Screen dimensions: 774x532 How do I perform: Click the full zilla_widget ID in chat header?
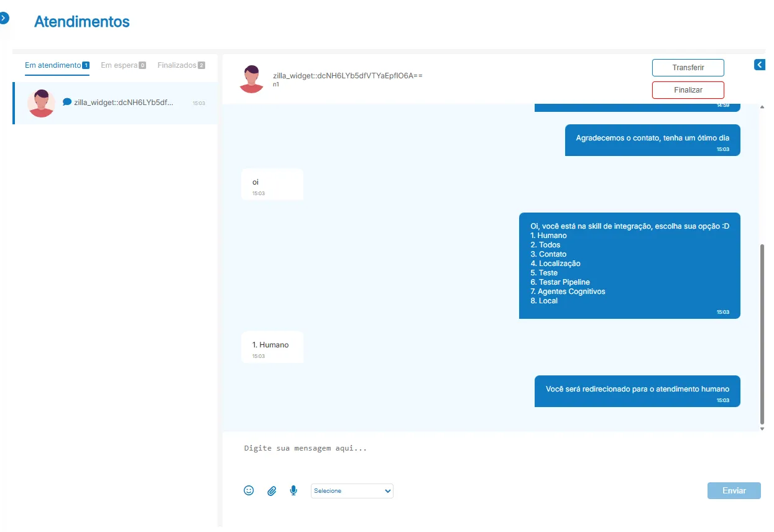click(348, 76)
